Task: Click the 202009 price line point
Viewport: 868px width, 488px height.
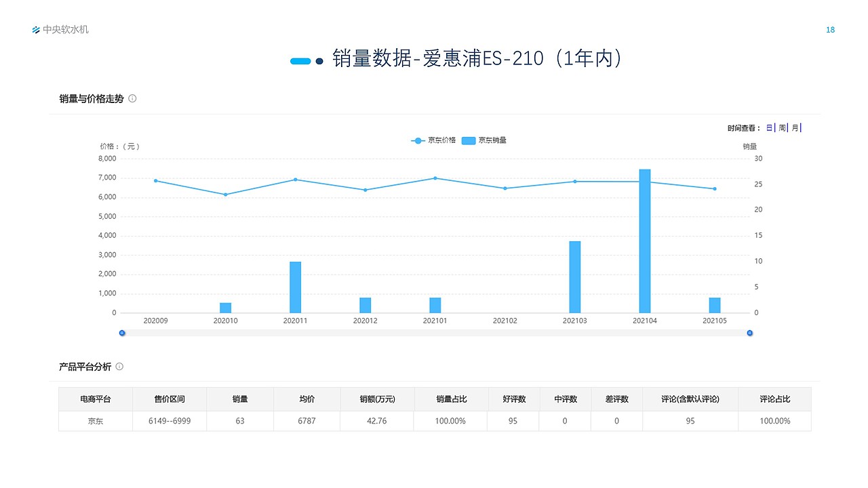Action: click(x=155, y=181)
